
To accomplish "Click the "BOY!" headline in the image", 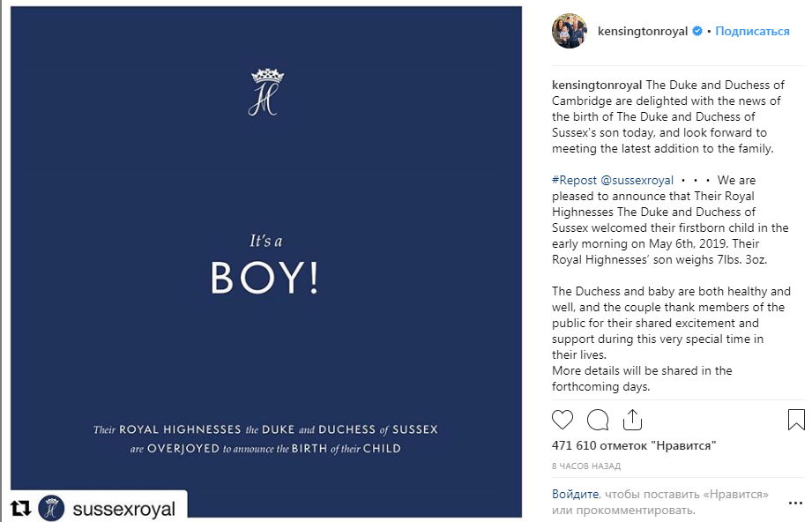I will tap(264, 279).
